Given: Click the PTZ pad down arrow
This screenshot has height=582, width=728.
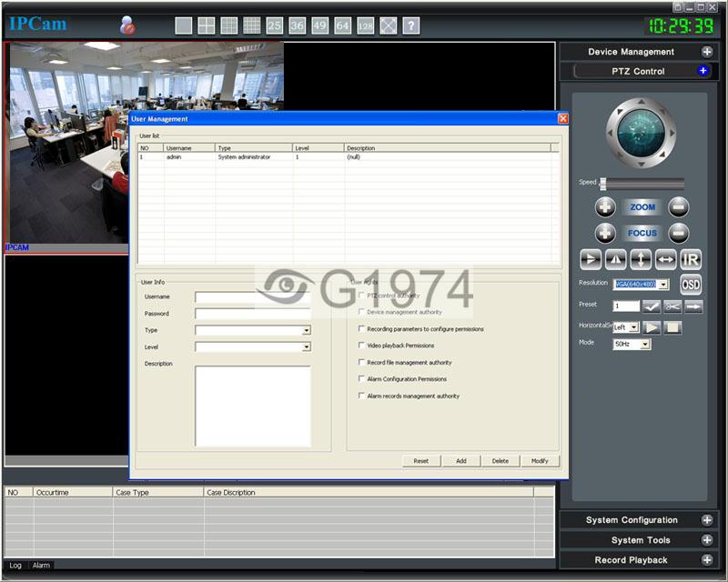Looking at the screenshot, I should 642,164.
